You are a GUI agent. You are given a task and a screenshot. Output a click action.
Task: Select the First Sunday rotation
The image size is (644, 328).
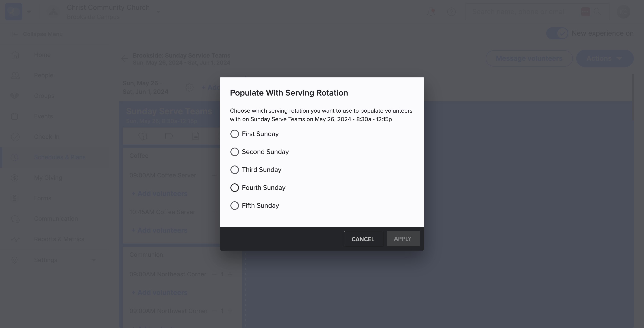coord(254,134)
